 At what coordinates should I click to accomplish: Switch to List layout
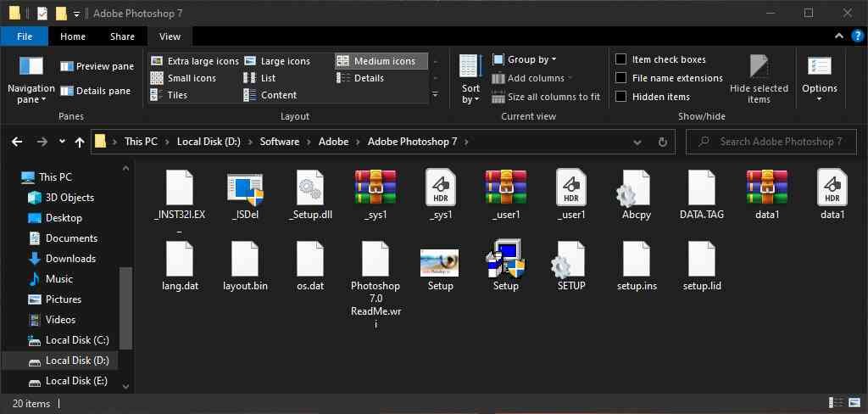(259, 78)
